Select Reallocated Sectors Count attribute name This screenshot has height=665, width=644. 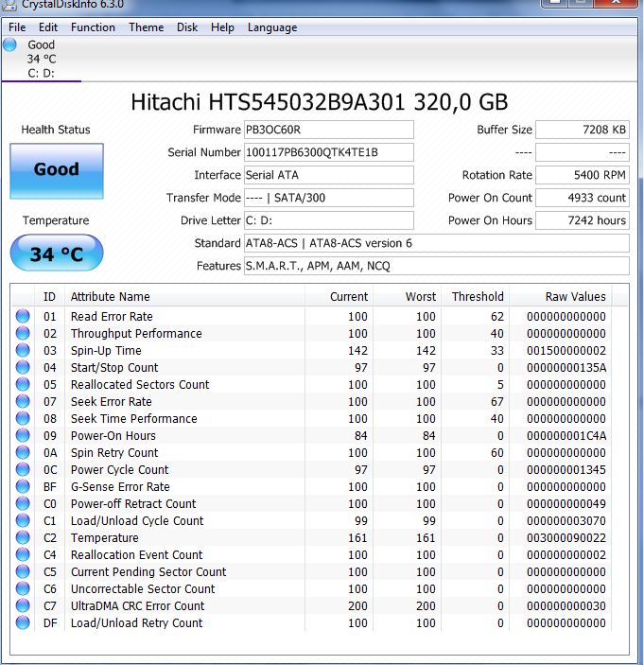pyautogui.click(x=140, y=385)
